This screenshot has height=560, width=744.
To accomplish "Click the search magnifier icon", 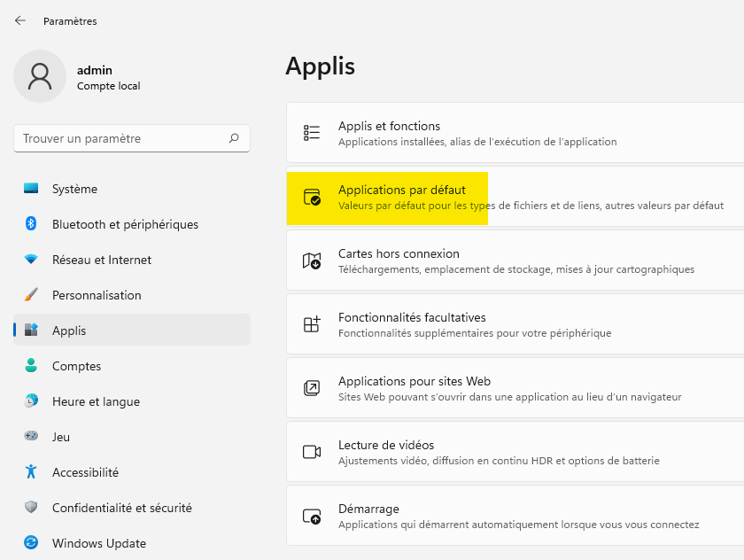I will coord(234,138).
